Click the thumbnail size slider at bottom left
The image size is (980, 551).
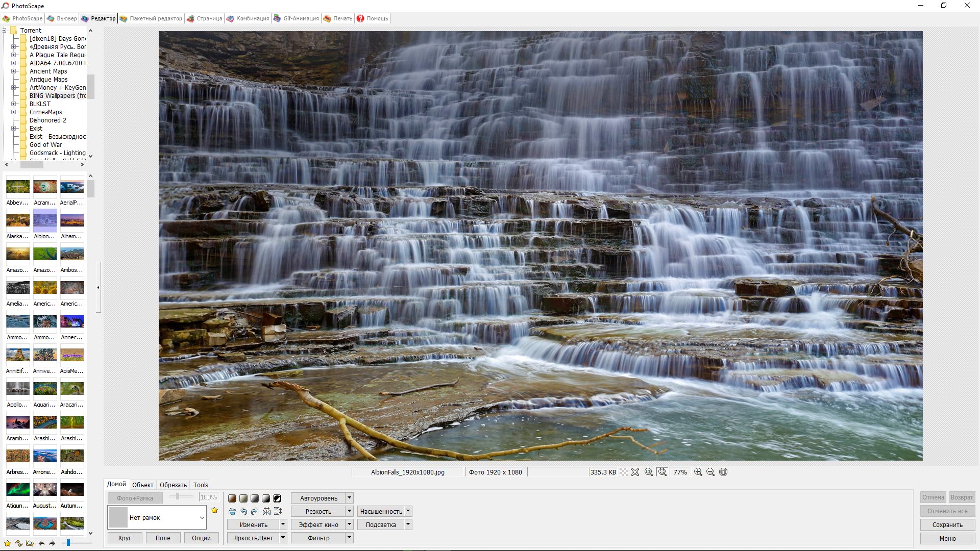pos(68,543)
